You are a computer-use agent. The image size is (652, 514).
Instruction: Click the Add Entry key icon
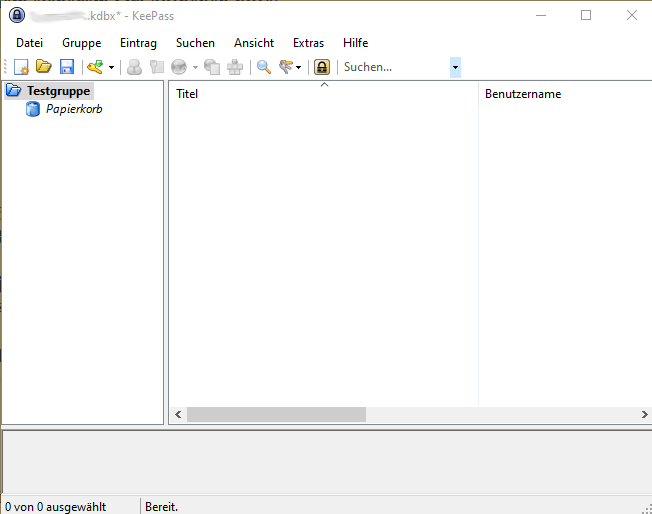click(95, 67)
